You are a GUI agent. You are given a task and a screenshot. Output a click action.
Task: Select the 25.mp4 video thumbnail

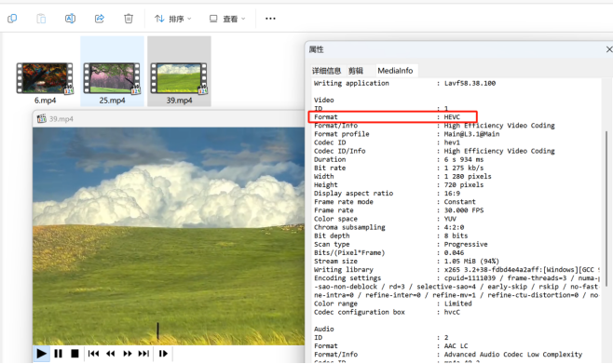pyautogui.click(x=112, y=78)
